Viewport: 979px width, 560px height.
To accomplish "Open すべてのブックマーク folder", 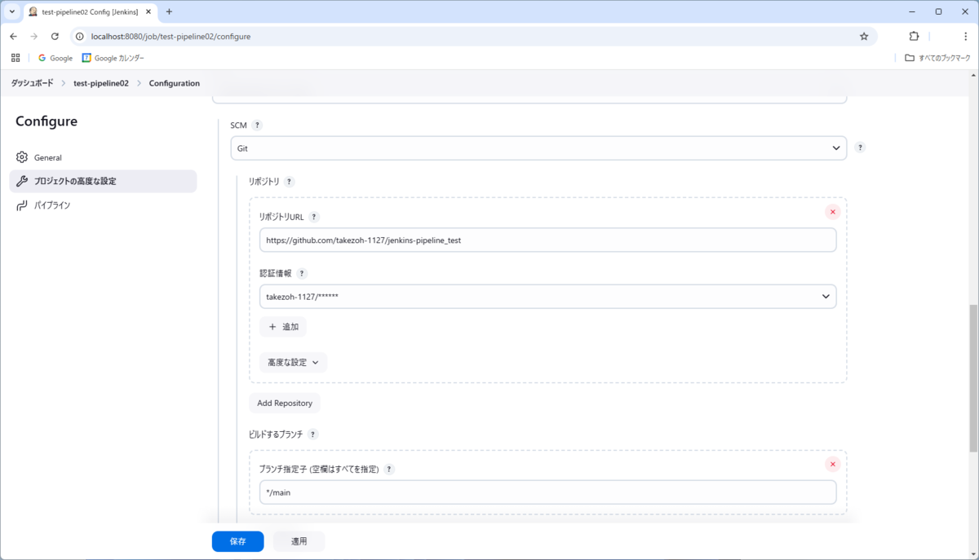I will coord(938,58).
